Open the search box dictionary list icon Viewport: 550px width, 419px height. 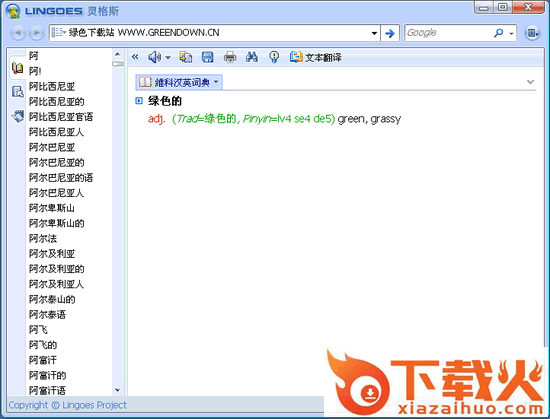[59, 33]
